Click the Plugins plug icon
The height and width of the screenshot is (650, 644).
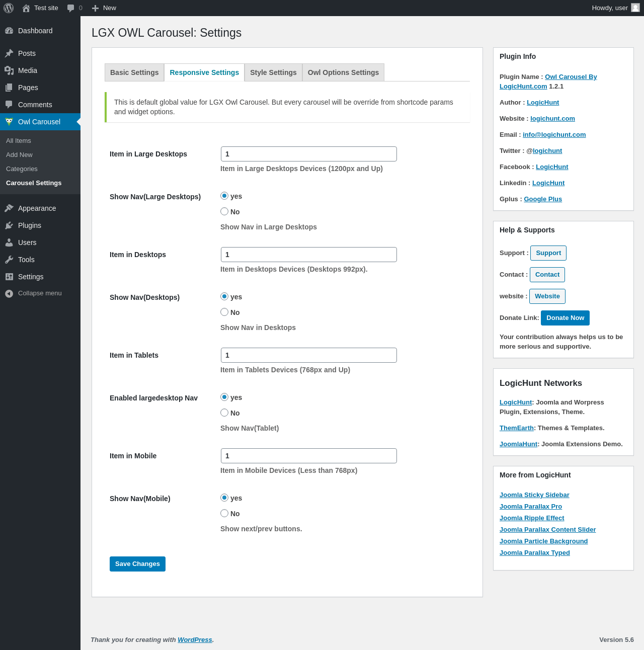[x=9, y=225]
